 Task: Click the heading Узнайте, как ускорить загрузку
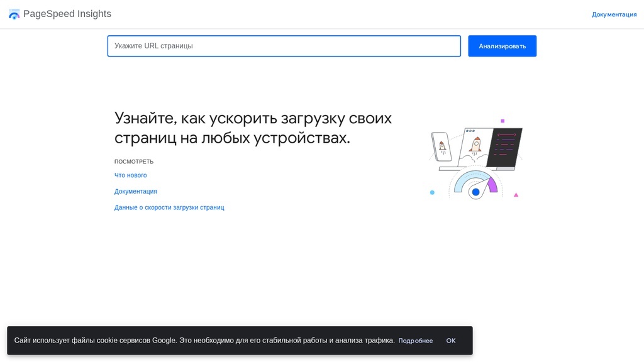[x=253, y=128]
